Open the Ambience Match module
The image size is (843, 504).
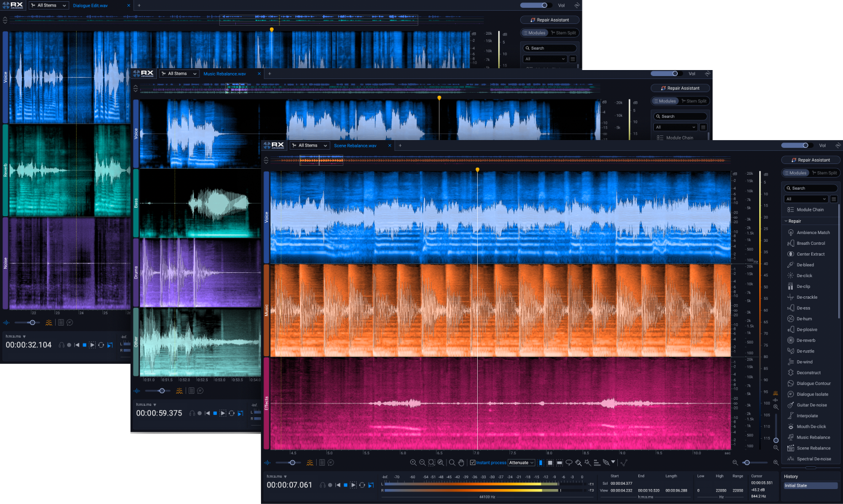click(813, 232)
